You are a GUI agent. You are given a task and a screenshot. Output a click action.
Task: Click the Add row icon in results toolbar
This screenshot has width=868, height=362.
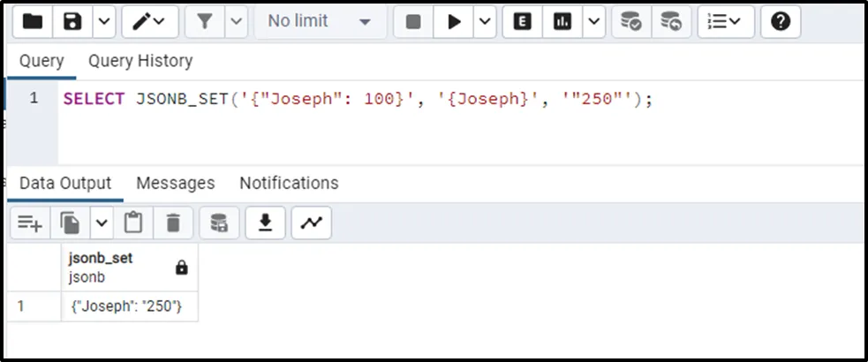30,223
